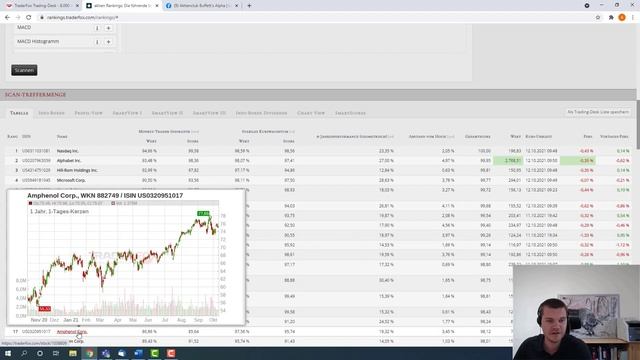Image resolution: width=640 pixels, height=360 pixels.
Task: Reload the current page
Action: [x=29, y=18]
